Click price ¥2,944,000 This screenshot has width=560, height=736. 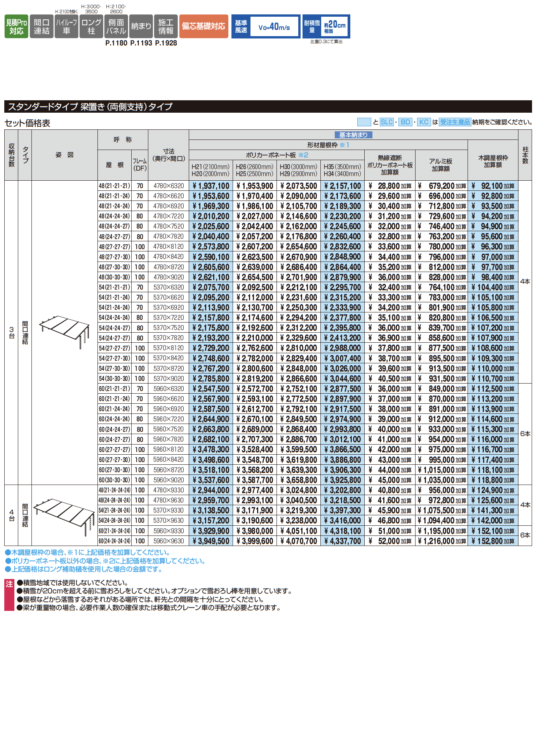(x=211, y=490)
